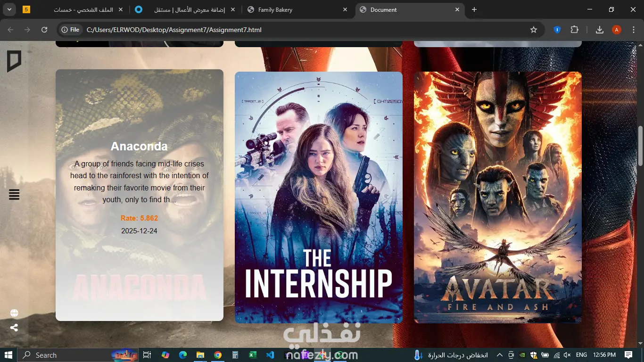Viewport: 644px width, 362px height.
Task: Open the Windows notification center
Action: tap(628, 355)
